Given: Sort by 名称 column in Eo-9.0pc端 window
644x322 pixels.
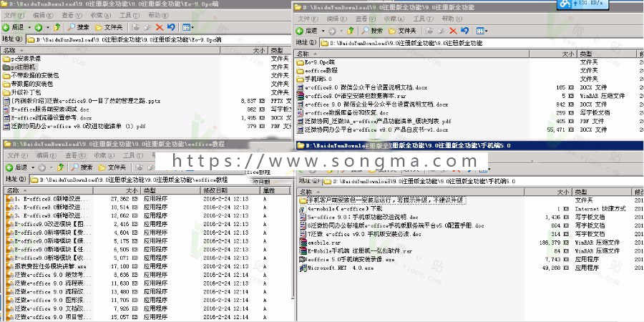Looking at the screenshot, I should point(110,50).
